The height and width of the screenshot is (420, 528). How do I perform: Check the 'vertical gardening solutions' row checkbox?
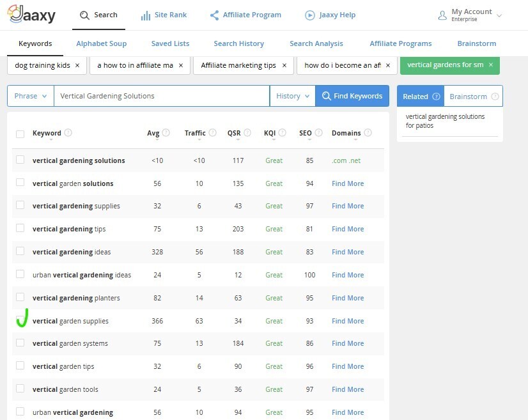[20, 159]
